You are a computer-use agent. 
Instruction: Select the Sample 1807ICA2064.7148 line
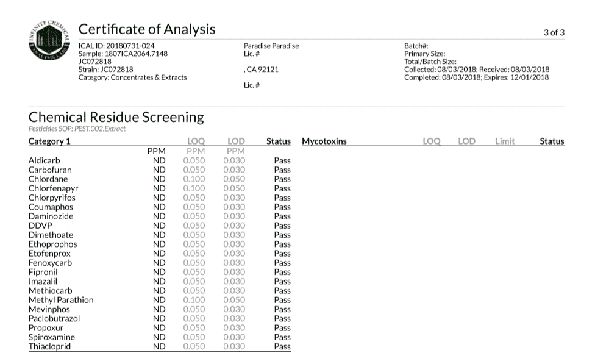(123, 54)
